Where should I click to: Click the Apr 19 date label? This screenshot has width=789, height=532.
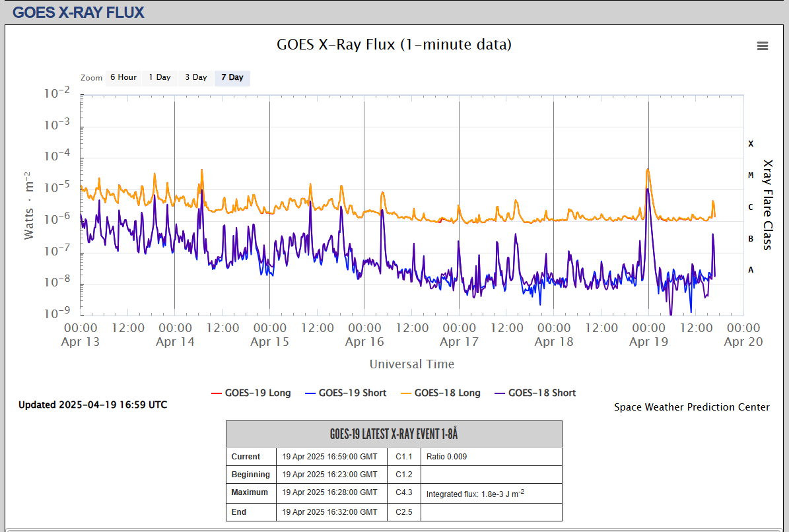pyautogui.click(x=648, y=342)
